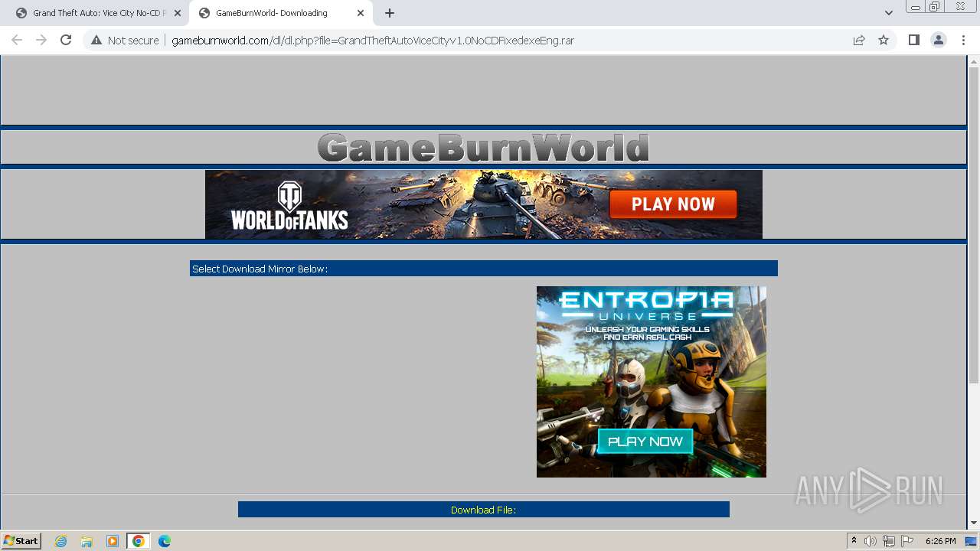This screenshot has width=980, height=551.
Task: Open the volume speaker icon in tray
Action: [871, 541]
